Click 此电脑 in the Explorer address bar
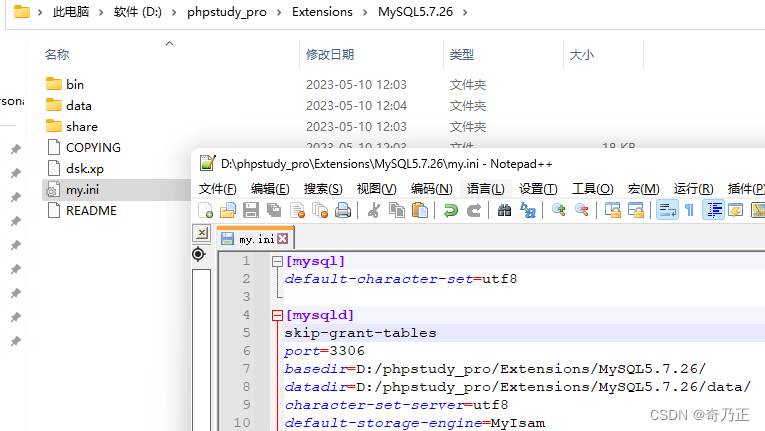 coord(71,12)
